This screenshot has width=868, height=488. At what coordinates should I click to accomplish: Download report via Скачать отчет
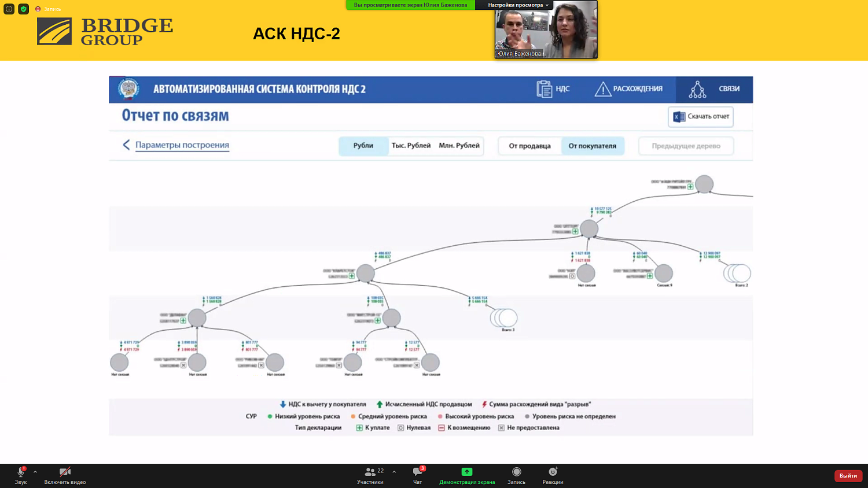tap(701, 117)
